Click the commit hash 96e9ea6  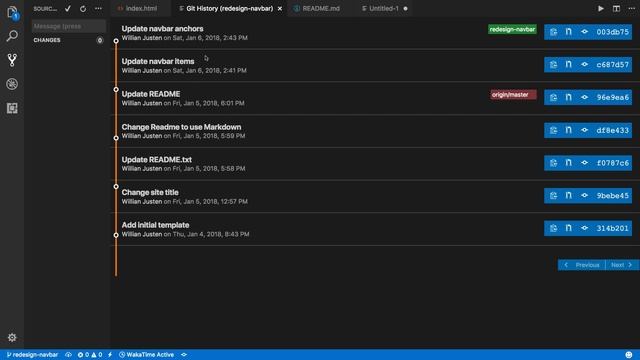tap(613, 97)
